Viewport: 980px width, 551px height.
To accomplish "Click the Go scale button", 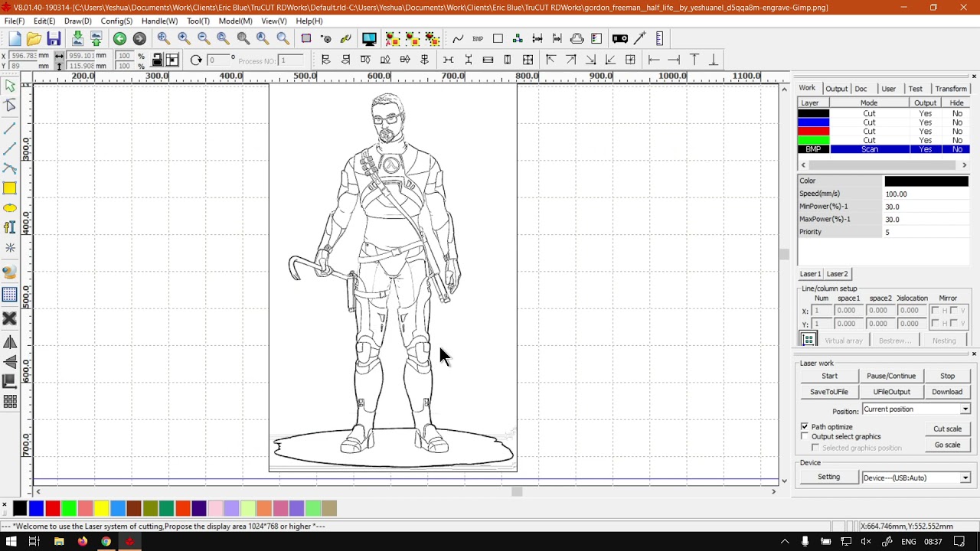I will tap(947, 445).
